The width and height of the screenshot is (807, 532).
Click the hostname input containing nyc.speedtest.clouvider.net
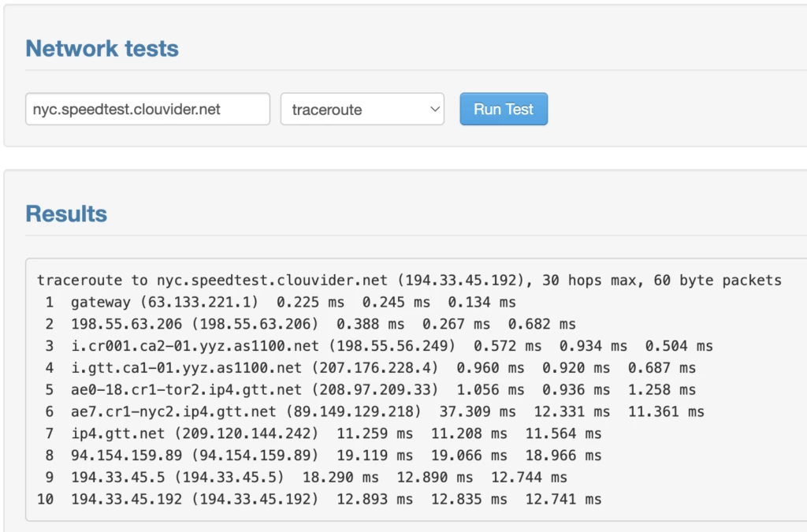(147, 109)
